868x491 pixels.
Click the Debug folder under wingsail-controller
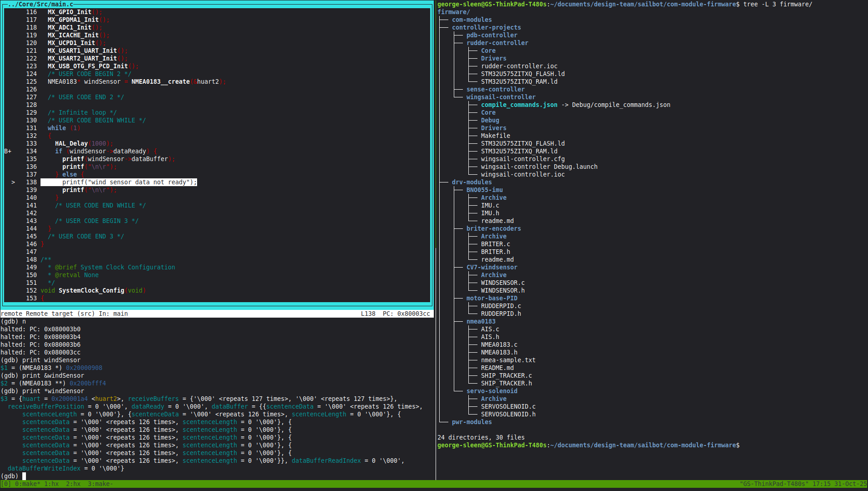[490, 120]
